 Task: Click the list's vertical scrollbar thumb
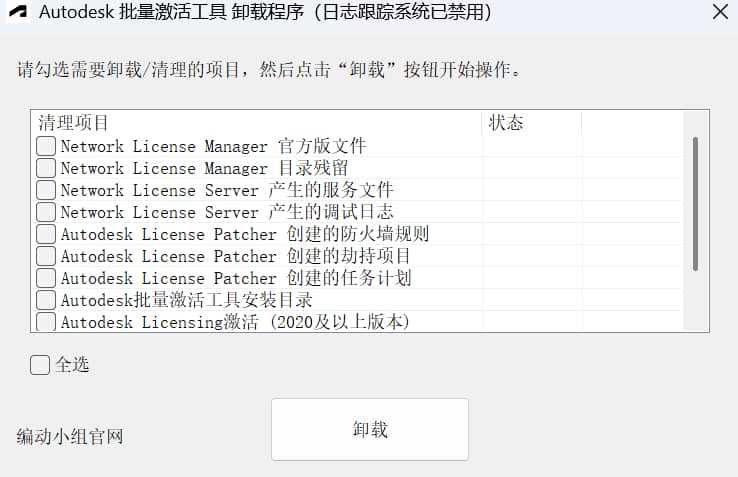pyautogui.click(x=695, y=203)
